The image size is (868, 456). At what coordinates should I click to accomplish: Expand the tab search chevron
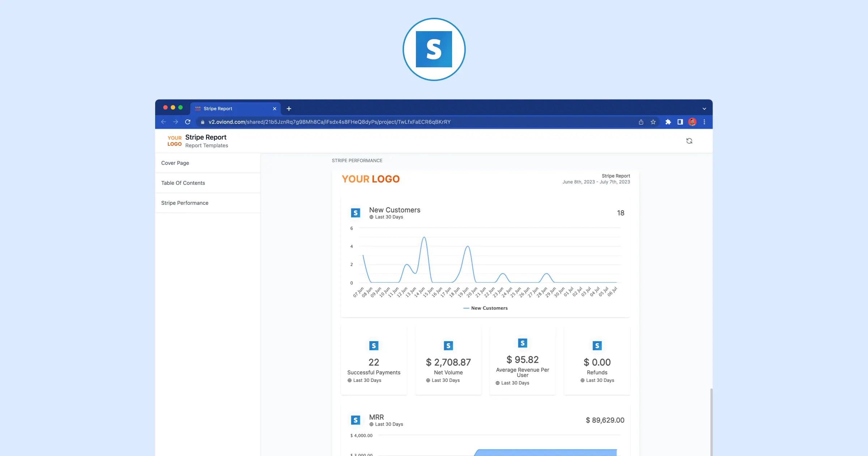[x=704, y=109]
